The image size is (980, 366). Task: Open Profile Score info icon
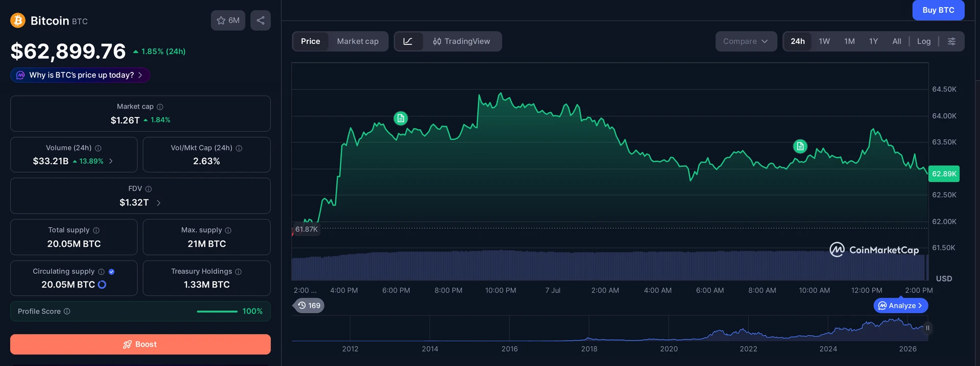67,311
